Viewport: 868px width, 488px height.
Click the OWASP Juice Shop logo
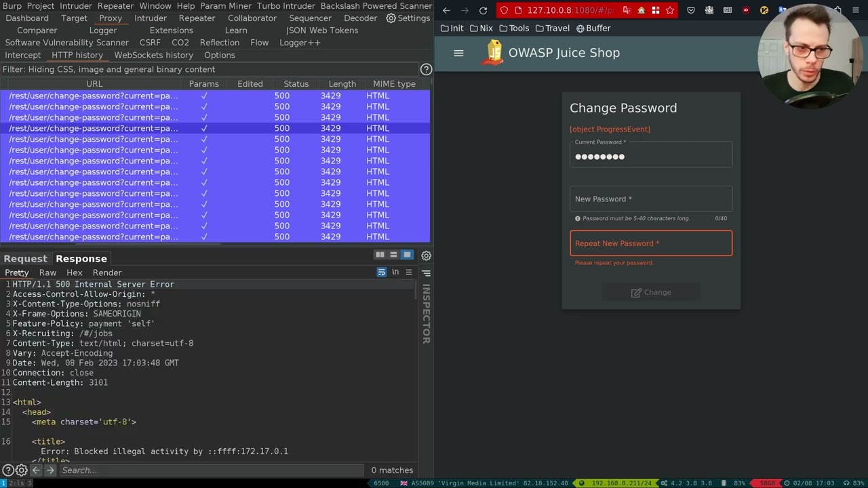(494, 53)
